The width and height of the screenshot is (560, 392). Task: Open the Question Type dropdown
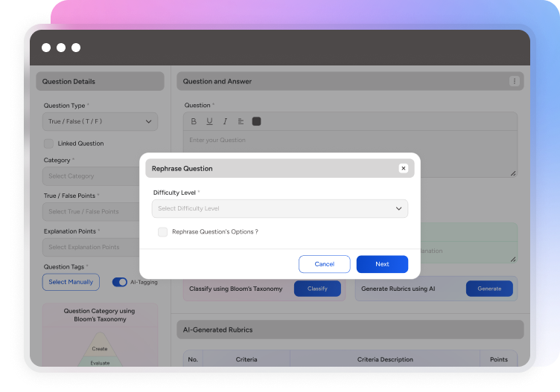100,121
